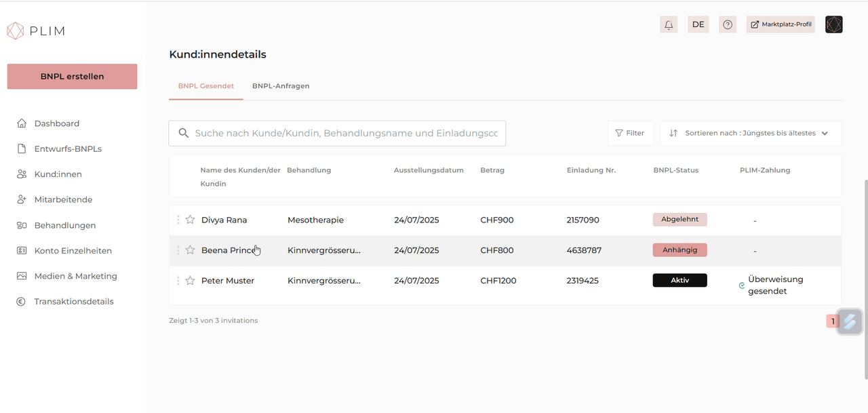
Task: Open Medien & Marketing menu item
Action: coord(76,276)
